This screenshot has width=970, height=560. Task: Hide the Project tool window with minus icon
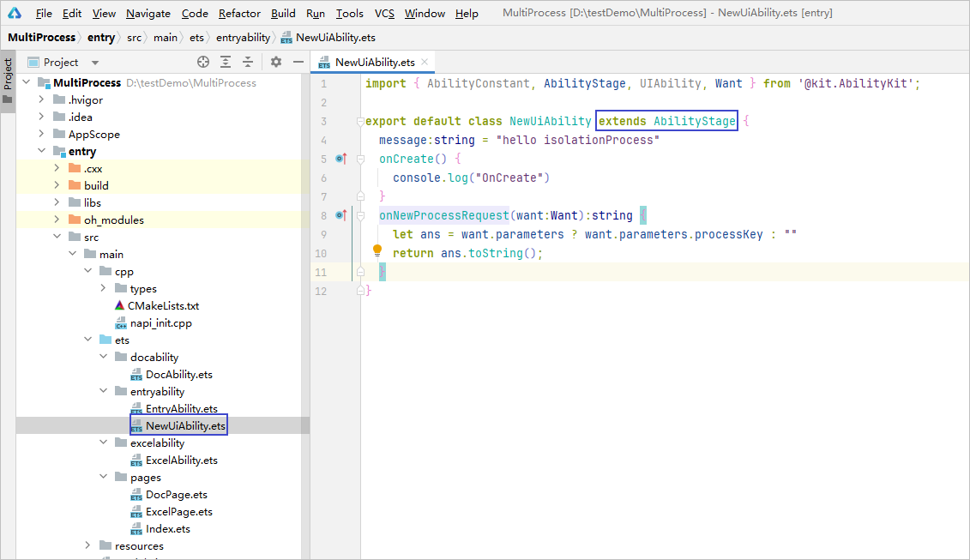pos(298,62)
